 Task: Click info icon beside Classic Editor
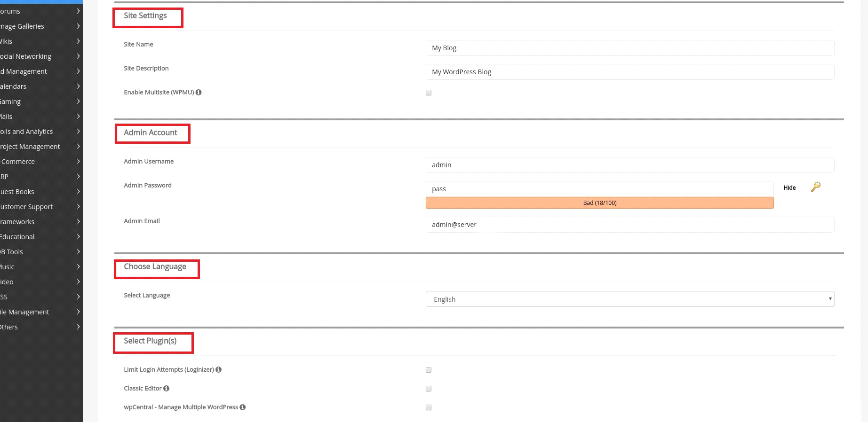pos(166,389)
